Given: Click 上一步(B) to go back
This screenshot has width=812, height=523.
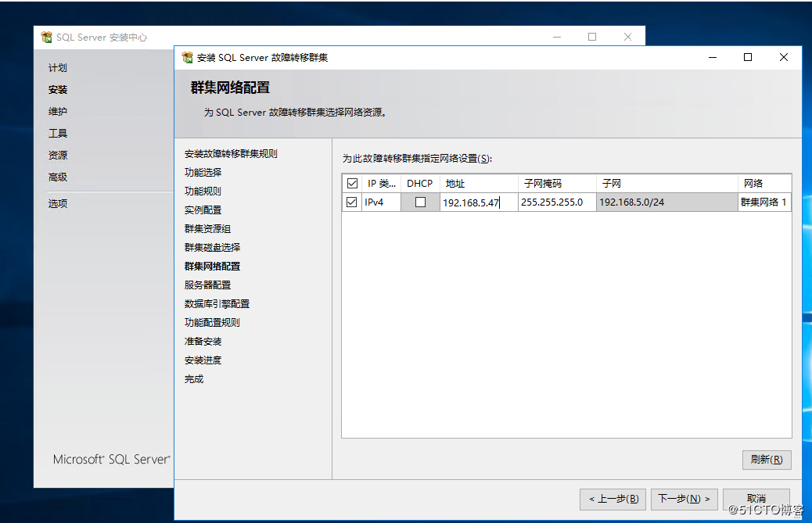Looking at the screenshot, I should (x=613, y=499).
